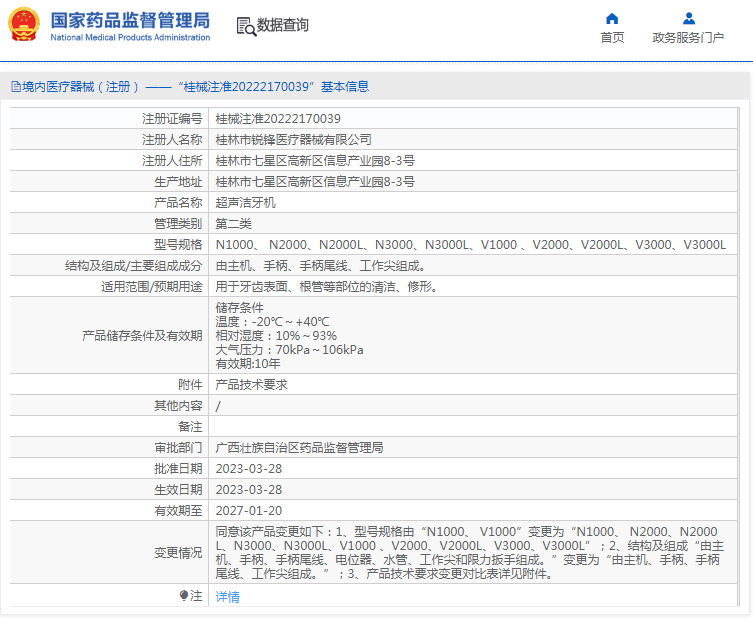Image resolution: width=753 pixels, height=618 pixels.
Task: Click 注册人住所 address value
Action: pyautogui.click(x=315, y=161)
